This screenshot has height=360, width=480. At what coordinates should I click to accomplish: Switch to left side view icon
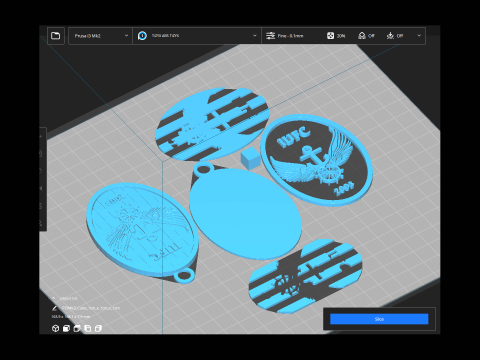pos(88,329)
